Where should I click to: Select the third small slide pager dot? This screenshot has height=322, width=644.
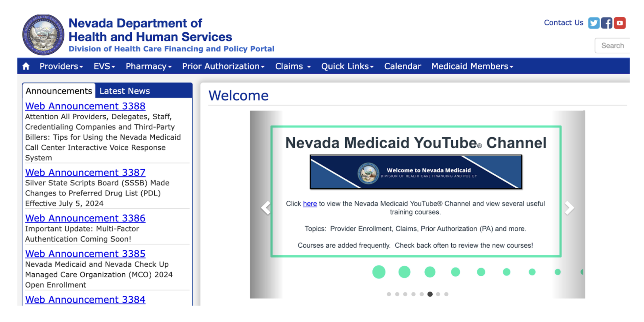pos(405,294)
